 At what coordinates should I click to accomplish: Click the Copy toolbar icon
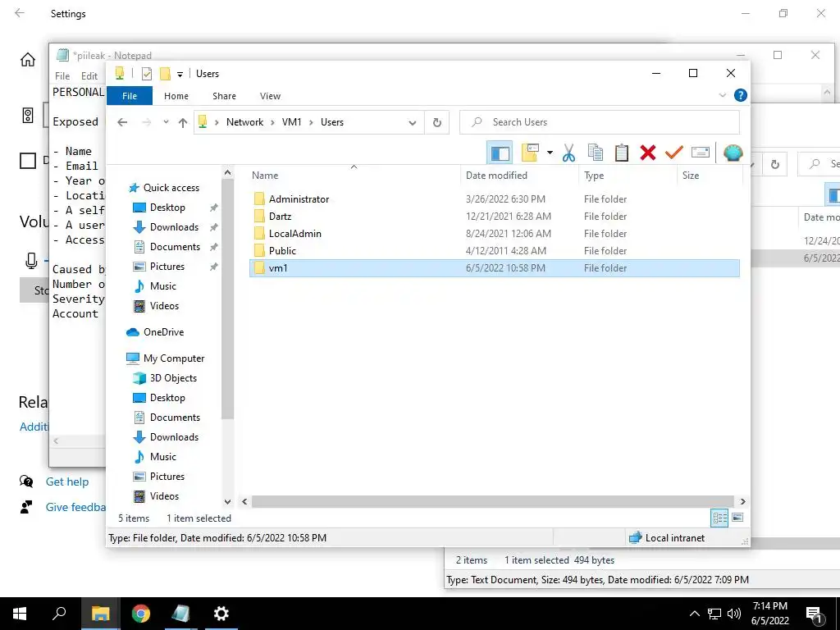[596, 153]
